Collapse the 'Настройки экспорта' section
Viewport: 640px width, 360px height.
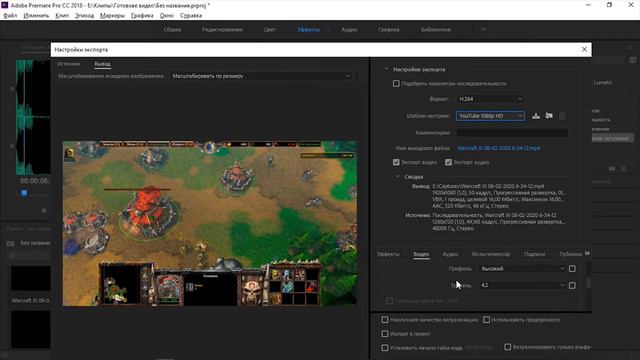pyautogui.click(x=387, y=69)
